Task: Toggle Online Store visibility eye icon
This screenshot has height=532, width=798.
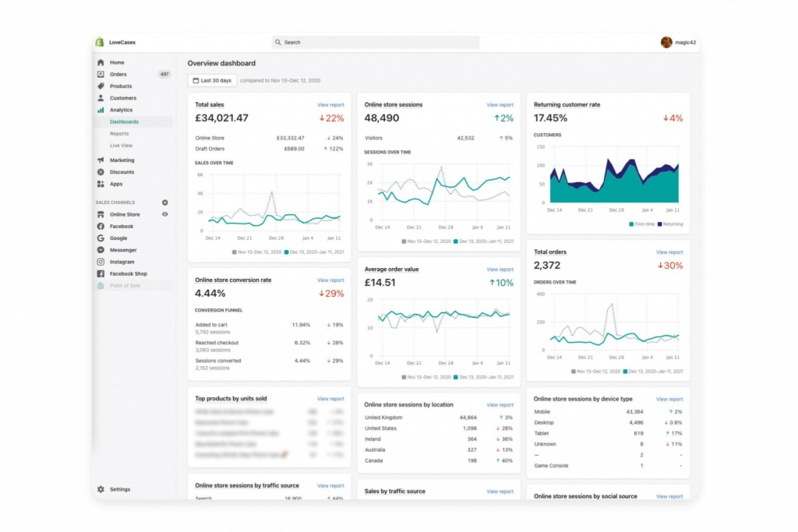Action: point(164,214)
